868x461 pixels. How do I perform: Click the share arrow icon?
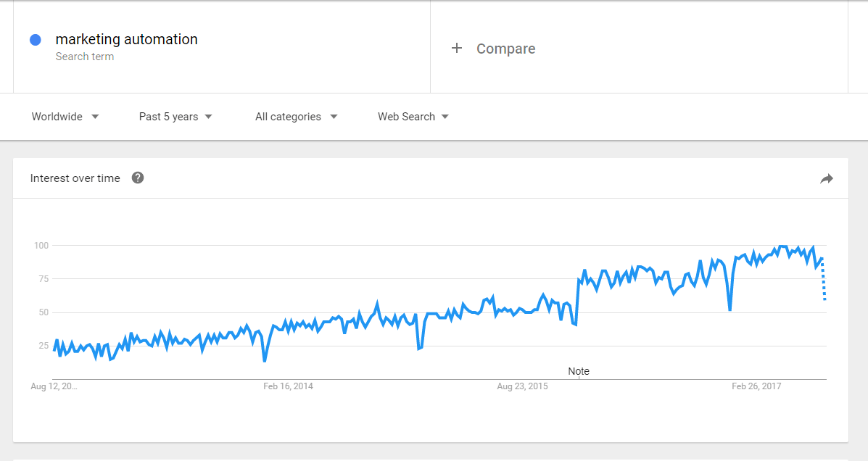(x=827, y=179)
